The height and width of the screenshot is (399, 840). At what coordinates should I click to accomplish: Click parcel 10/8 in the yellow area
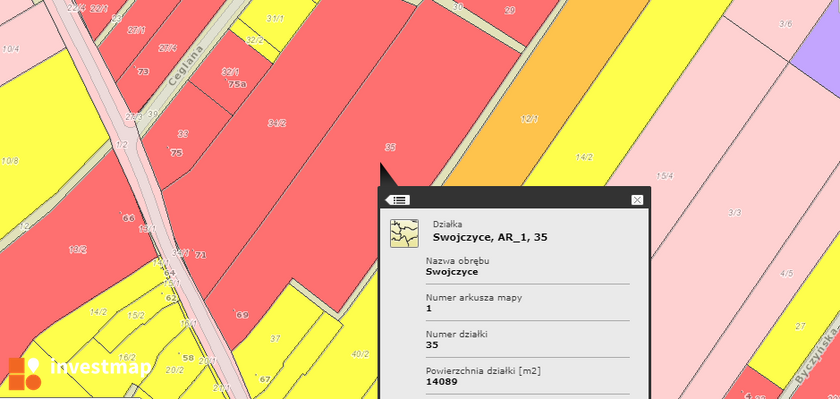[x=10, y=161]
